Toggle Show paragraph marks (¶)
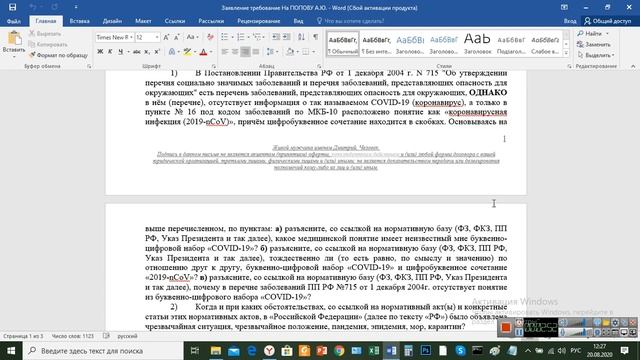Screen dimensions: 640x360 (316, 37)
